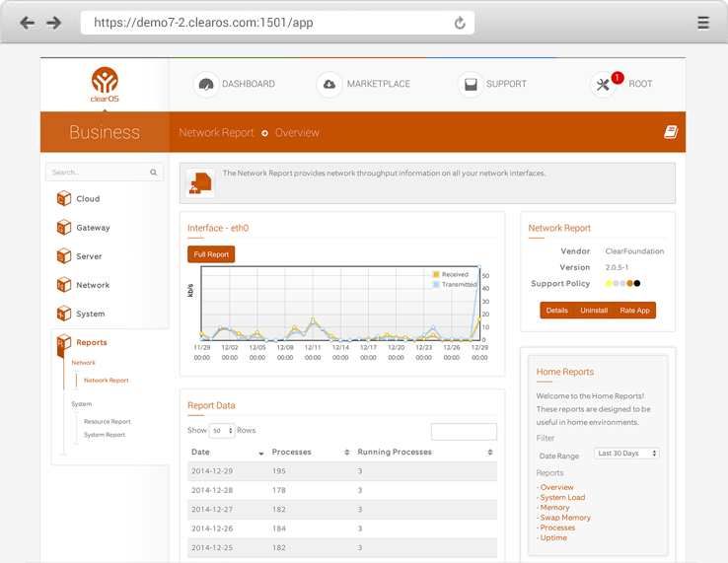
Task: Click the Support icon in header
Action: click(x=470, y=85)
